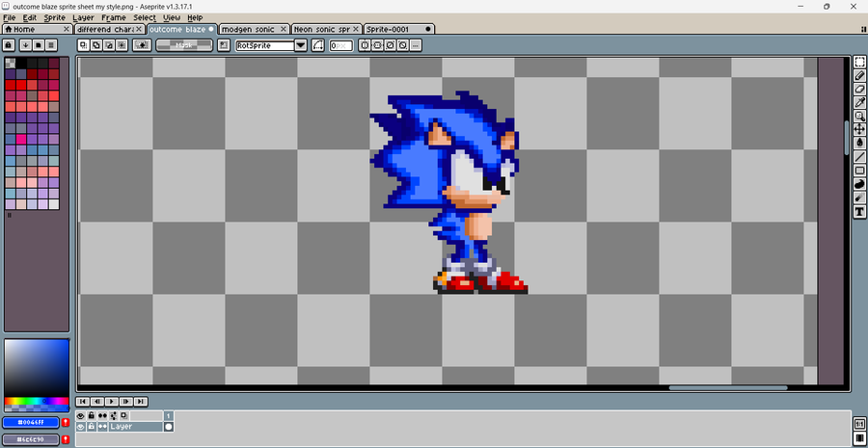
Task: Select the Line tool
Action: [859, 156]
